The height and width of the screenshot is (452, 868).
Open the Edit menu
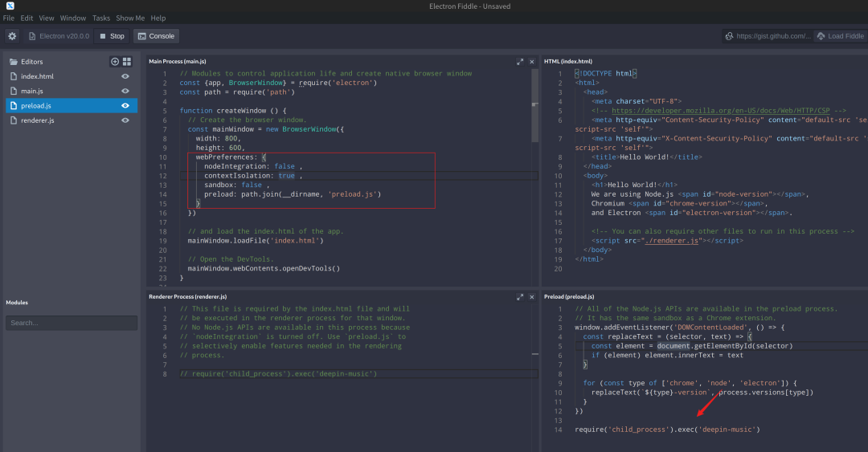tap(27, 18)
